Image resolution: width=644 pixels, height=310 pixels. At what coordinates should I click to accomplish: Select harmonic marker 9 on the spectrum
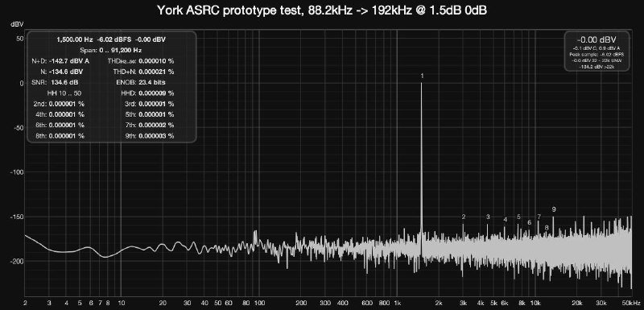[x=554, y=209]
